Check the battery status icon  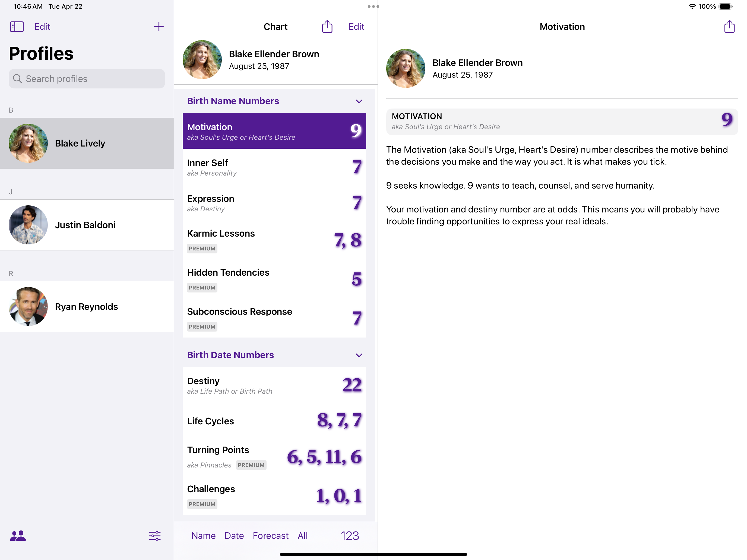[725, 7]
